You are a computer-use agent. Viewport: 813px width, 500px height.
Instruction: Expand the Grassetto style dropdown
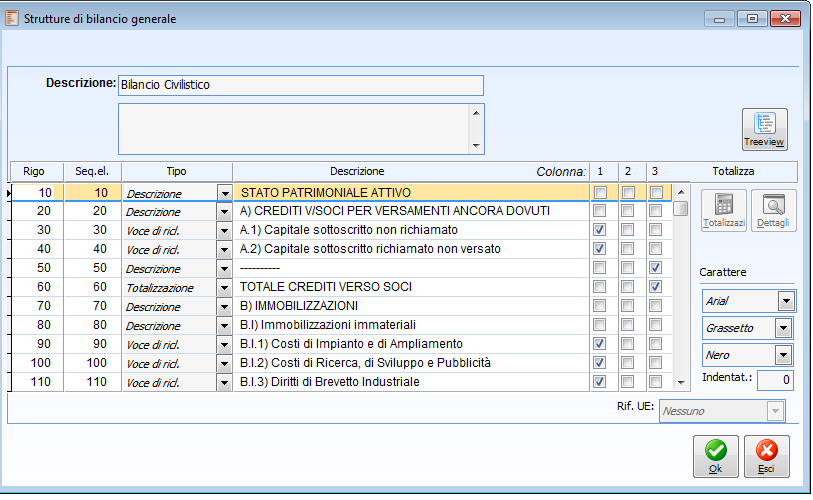point(785,328)
